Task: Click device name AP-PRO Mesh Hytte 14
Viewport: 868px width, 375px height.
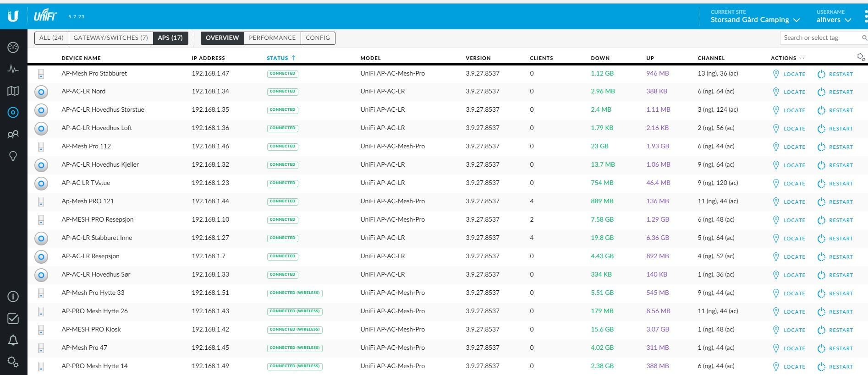Action: click(94, 366)
